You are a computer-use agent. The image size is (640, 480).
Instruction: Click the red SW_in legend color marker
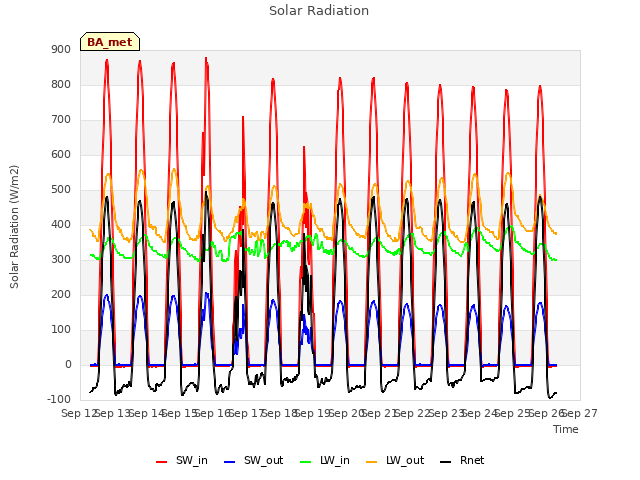tap(162, 462)
